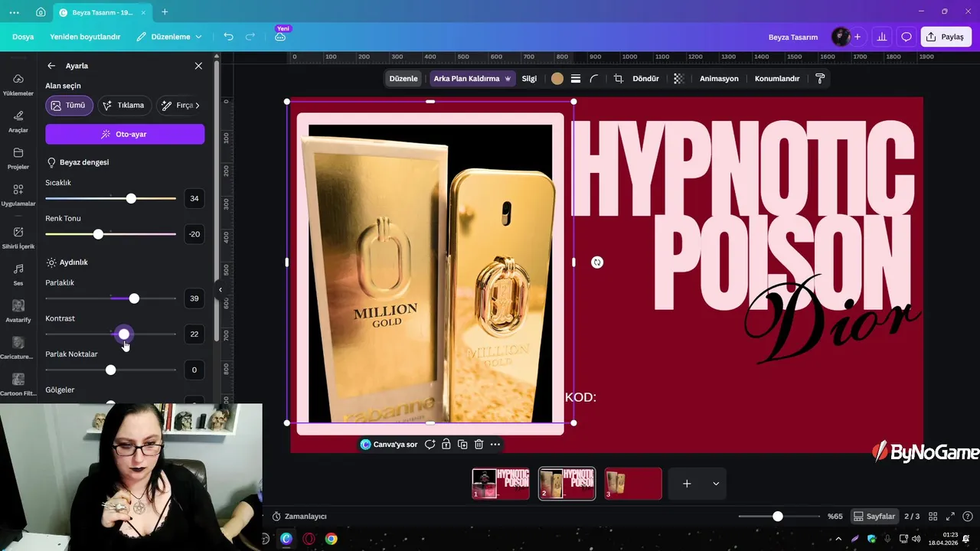Select page 1 thumbnail
The image size is (980, 551).
coord(501,484)
